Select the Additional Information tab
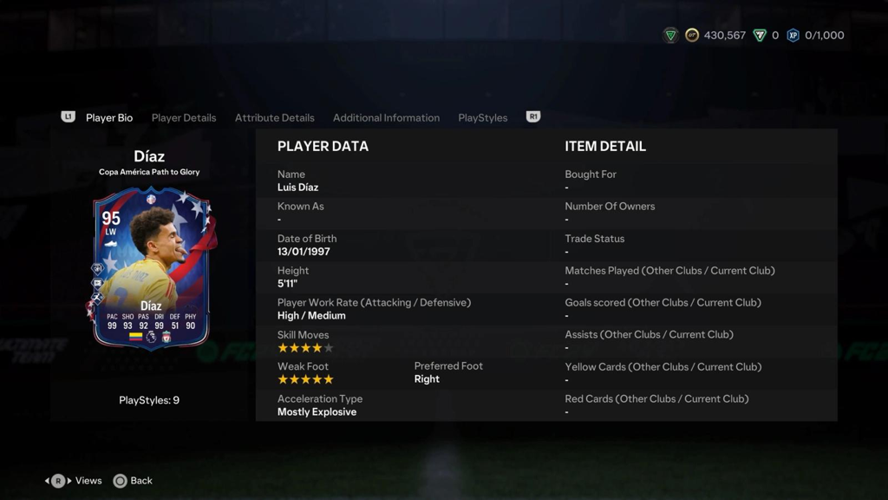Screen dimensions: 888x500 click(386, 118)
